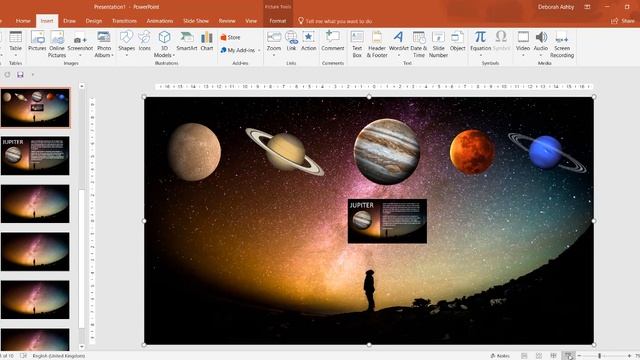This screenshot has height=360, width=640.
Task: Insert a Table
Action: [x=16, y=42]
